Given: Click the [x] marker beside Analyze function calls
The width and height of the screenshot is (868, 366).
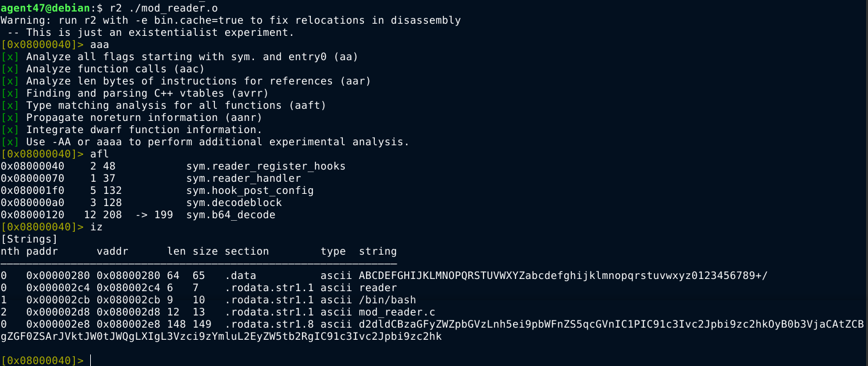Looking at the screenshot, I should (x=10, y=69).
